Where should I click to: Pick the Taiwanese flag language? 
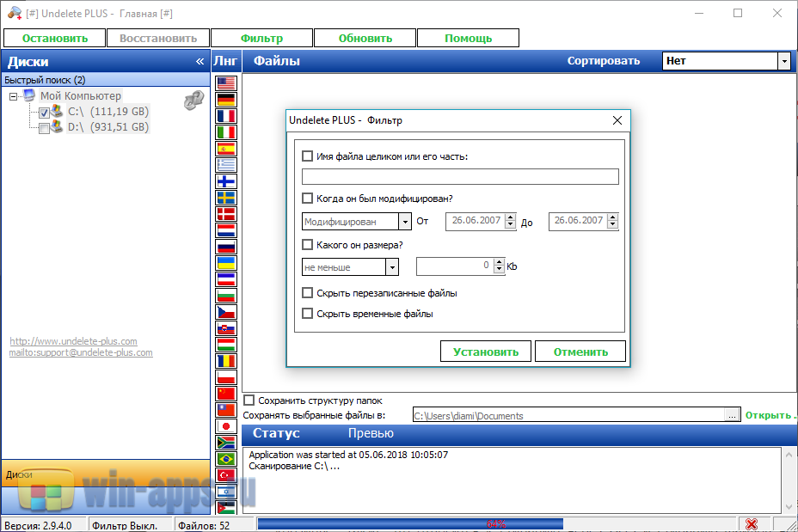(226, 409)
